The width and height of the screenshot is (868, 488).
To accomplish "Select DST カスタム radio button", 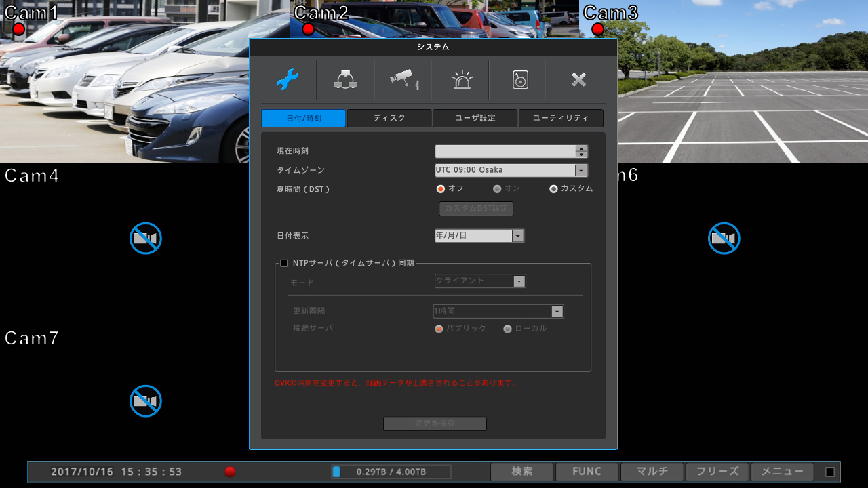I will click(x=553, y=189).
